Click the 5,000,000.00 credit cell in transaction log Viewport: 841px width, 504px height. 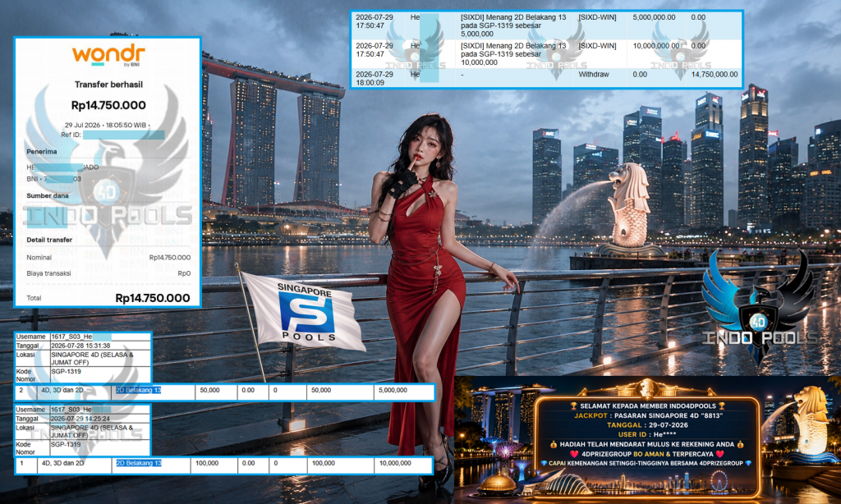(x=654, y=17)
